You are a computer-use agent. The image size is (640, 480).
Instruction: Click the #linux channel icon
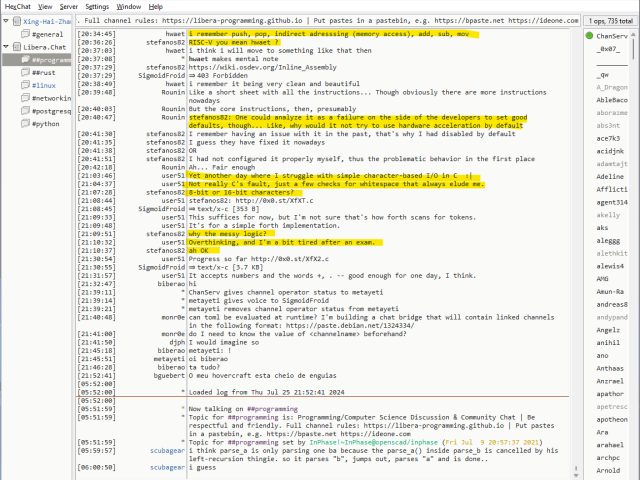pos(24,86)
